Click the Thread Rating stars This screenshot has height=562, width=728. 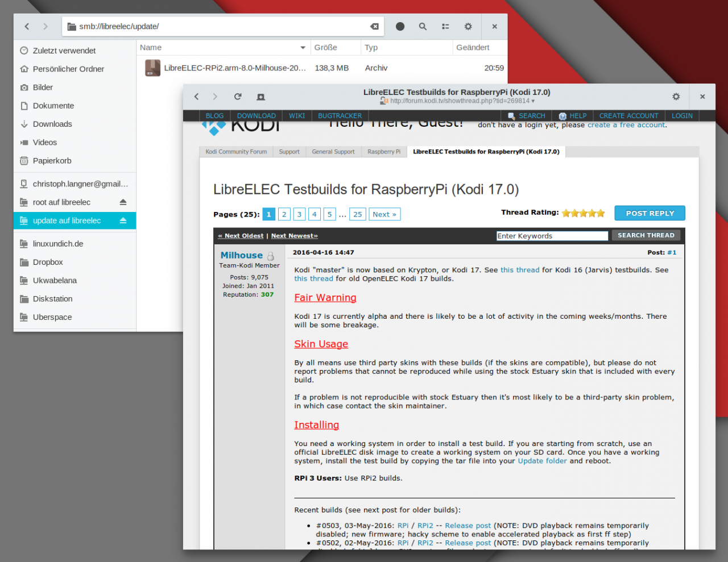pos(583,213)
